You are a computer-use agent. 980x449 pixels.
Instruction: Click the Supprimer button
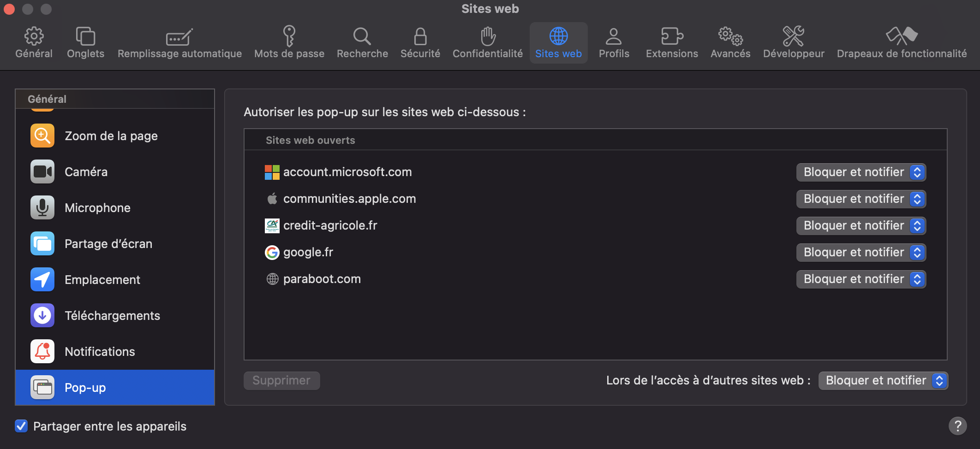coord(281,381)
